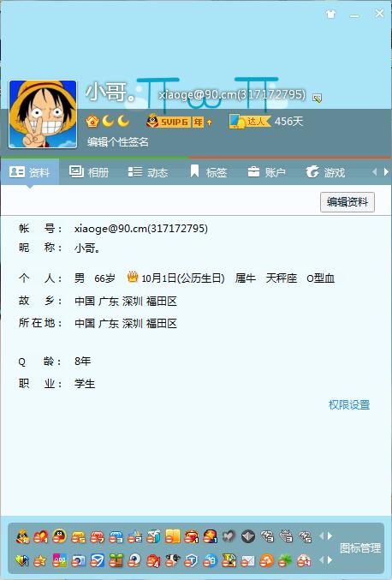Click the Luffy avatar picture
Screen dimensions: 392x580
[43, 114]
